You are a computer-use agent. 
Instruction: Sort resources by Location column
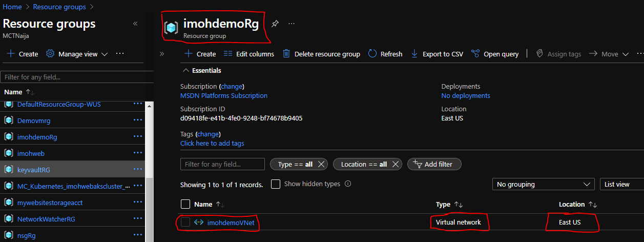pyautogui.click(x=578, y=204)
